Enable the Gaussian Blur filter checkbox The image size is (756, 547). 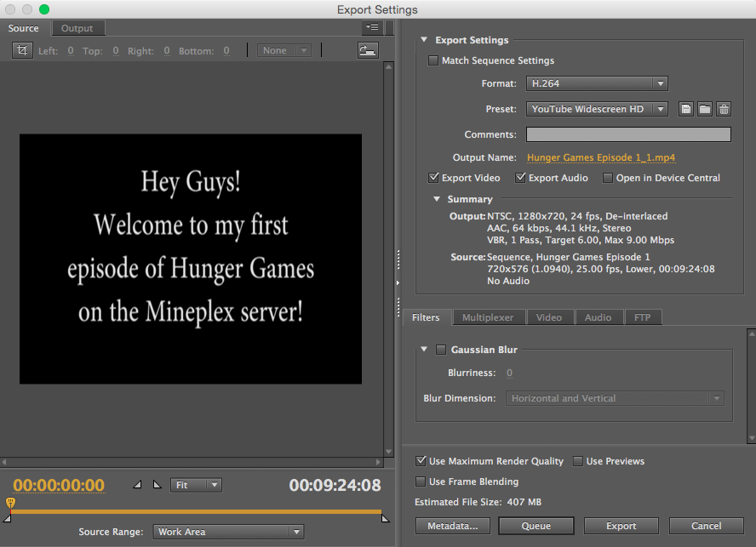pos(441,350)
